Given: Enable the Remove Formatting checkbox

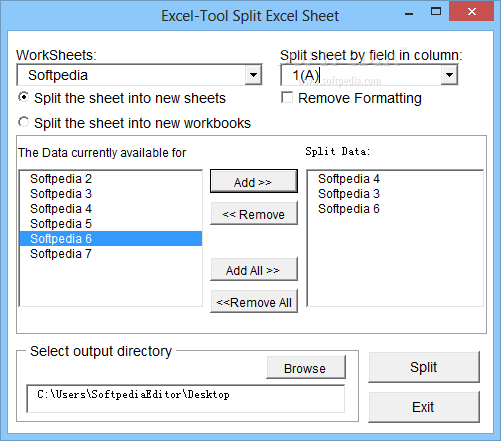Looking at the screenshot, I should pos(287,98).
